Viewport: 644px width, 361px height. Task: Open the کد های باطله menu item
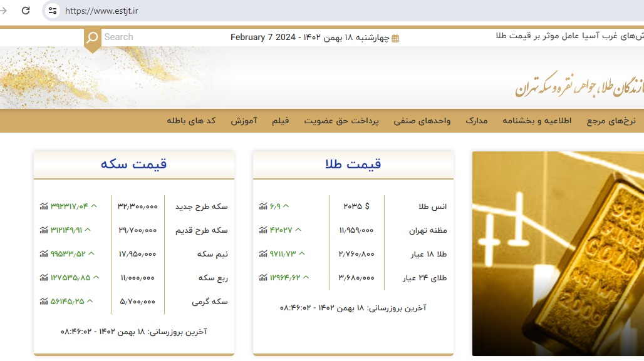point(191,121)
